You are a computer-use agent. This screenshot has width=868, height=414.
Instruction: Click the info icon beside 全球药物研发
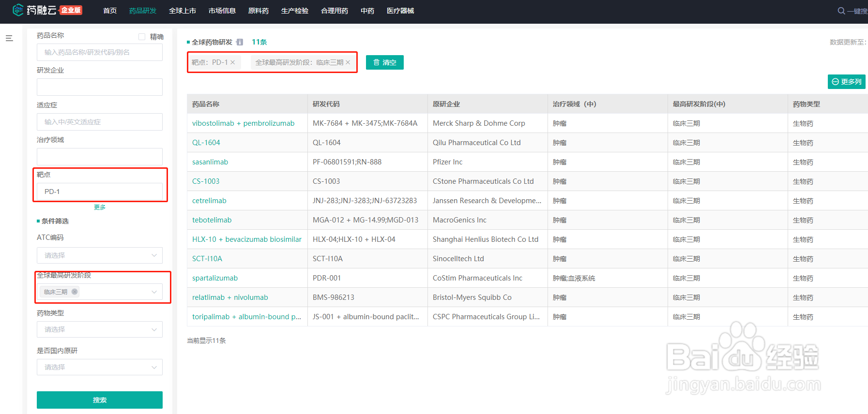coord(240,42)
